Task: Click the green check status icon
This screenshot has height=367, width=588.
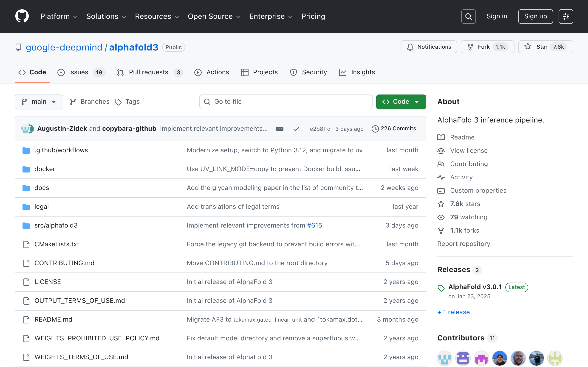Action: (296, 129)
